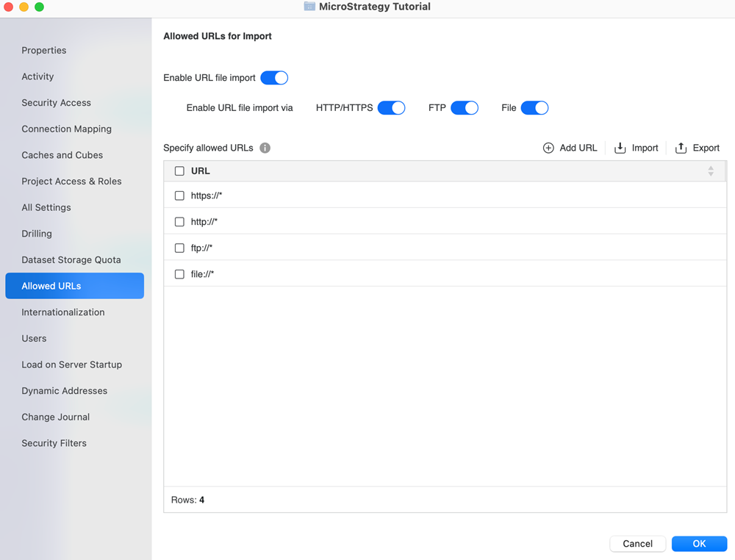The image size is (735, 560).
Task: Mark the file://* row checkbox
Action: point(179,274)
